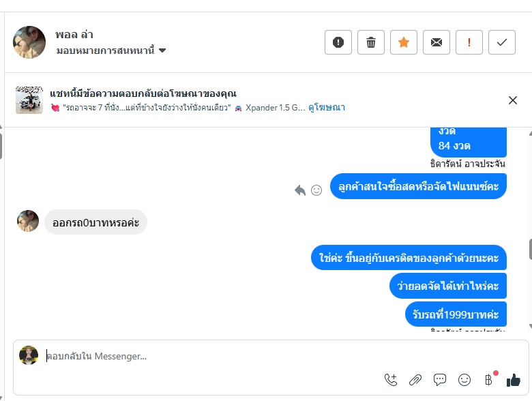Image resolution: width=532 pixels, height=401 pixels.
Task: Reply to the finance question message
Action: (300, 190)
